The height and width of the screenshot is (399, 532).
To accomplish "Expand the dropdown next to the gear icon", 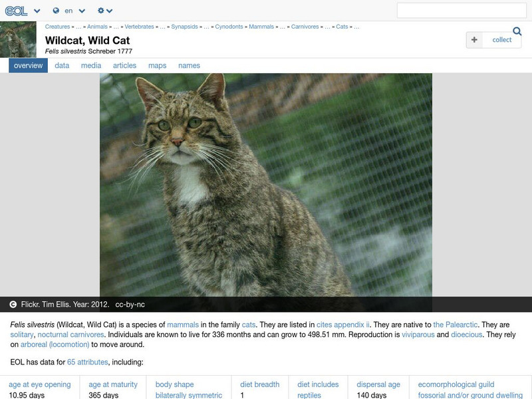I will coord(109,11).
